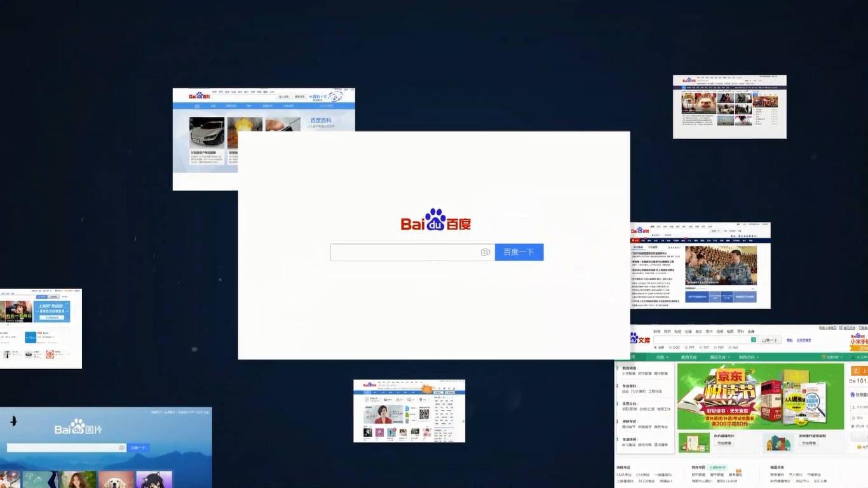
Task: Select the PPT file type radio button
Action: (686, 348)
